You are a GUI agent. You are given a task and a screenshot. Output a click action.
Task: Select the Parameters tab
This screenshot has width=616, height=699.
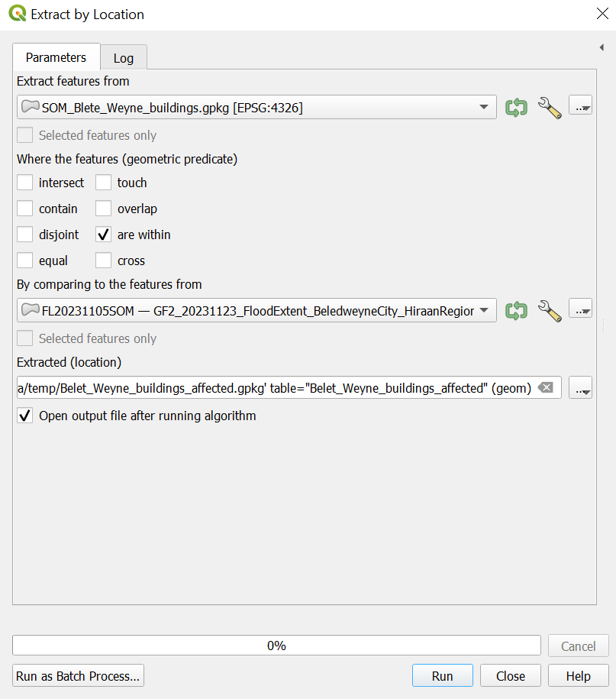tap(56, 57)
